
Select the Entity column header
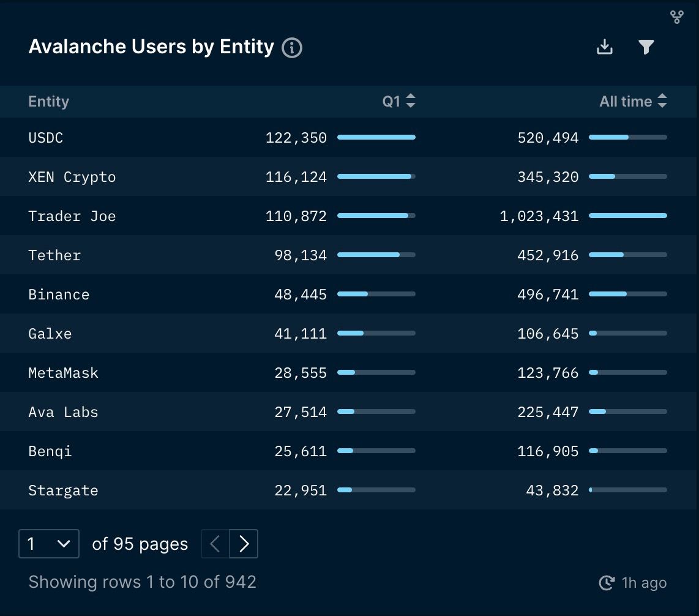pos(48,101)
